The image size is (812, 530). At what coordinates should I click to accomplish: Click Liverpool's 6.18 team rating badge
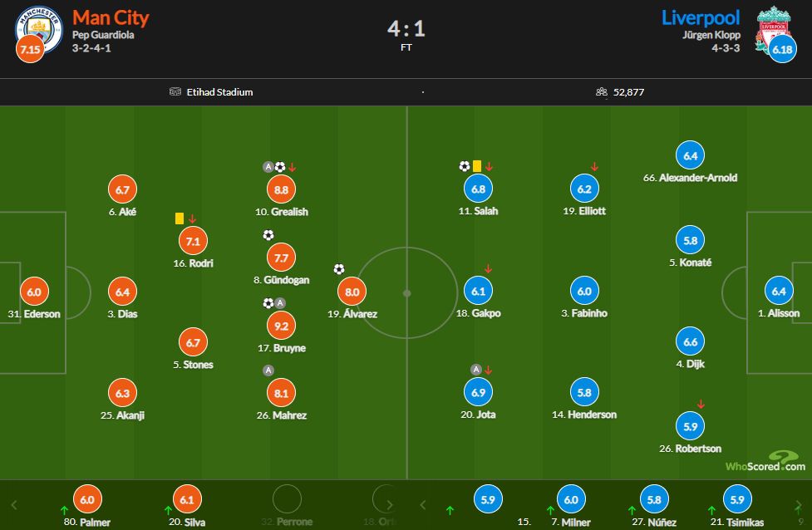tap(783, 51)
